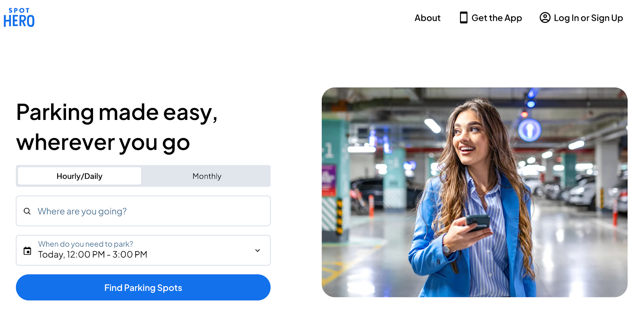Click the magnifying glass search icon

tap(27, 211)
